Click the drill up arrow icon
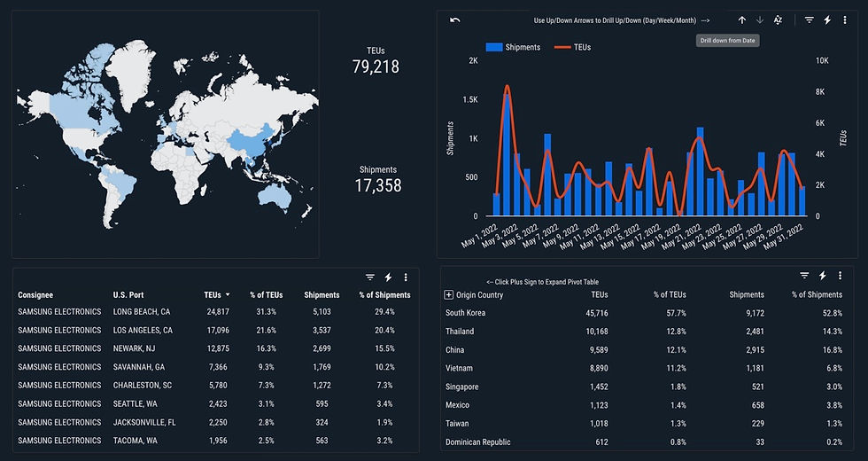868x461 pixels. pos(742,20)
